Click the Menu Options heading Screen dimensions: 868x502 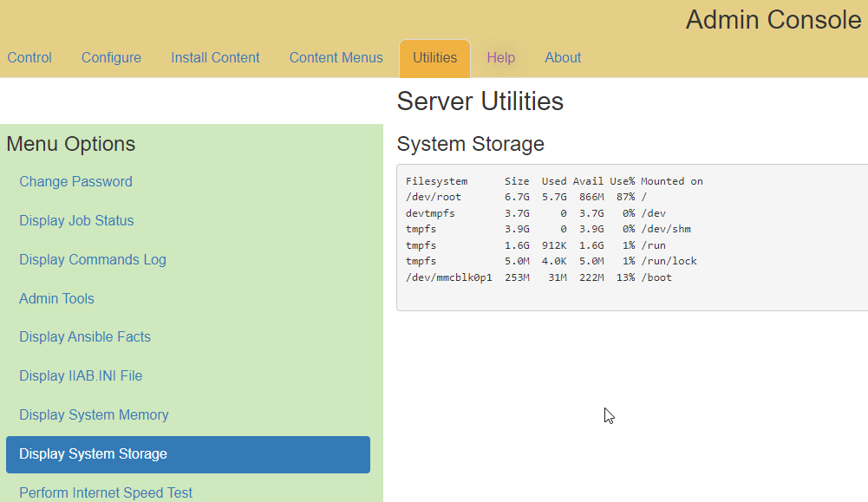coord(71,144)
